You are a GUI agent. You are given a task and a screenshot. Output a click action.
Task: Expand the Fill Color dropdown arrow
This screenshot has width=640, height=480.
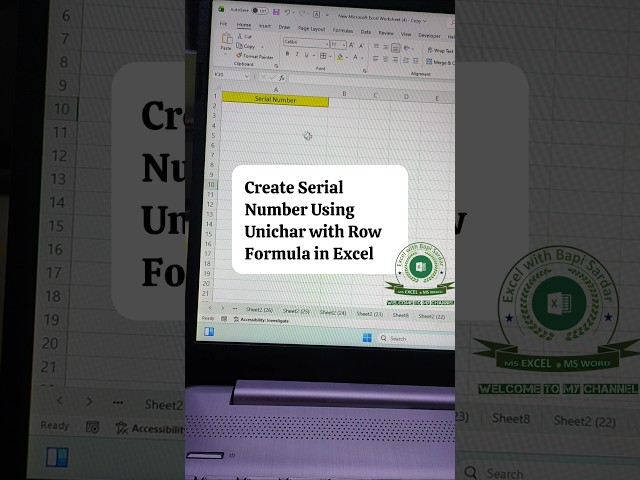tap(347, 58)
